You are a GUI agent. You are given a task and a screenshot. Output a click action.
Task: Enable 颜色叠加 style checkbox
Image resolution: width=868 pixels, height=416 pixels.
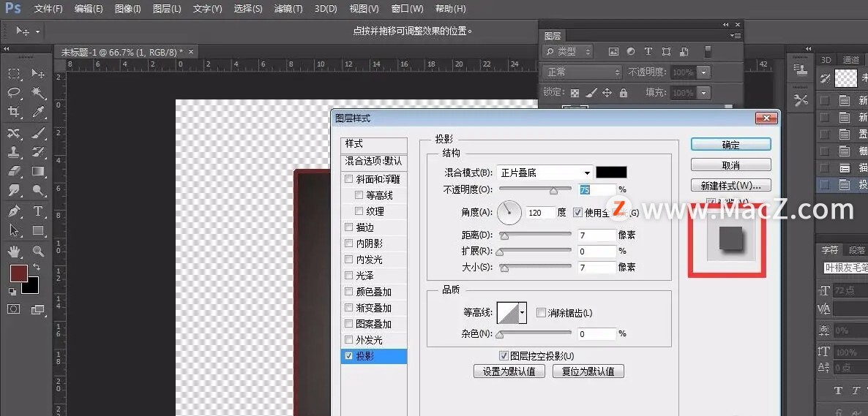[x=349, y=292]
